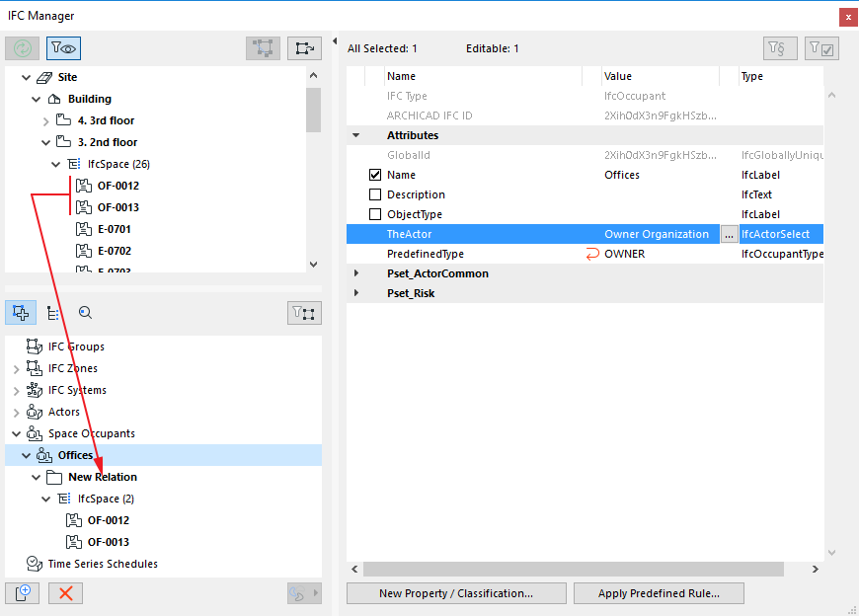The height and width of the screenshot is (616, 859).
Task: Check the Description attribute checkbox
Action: coord(375,194)
